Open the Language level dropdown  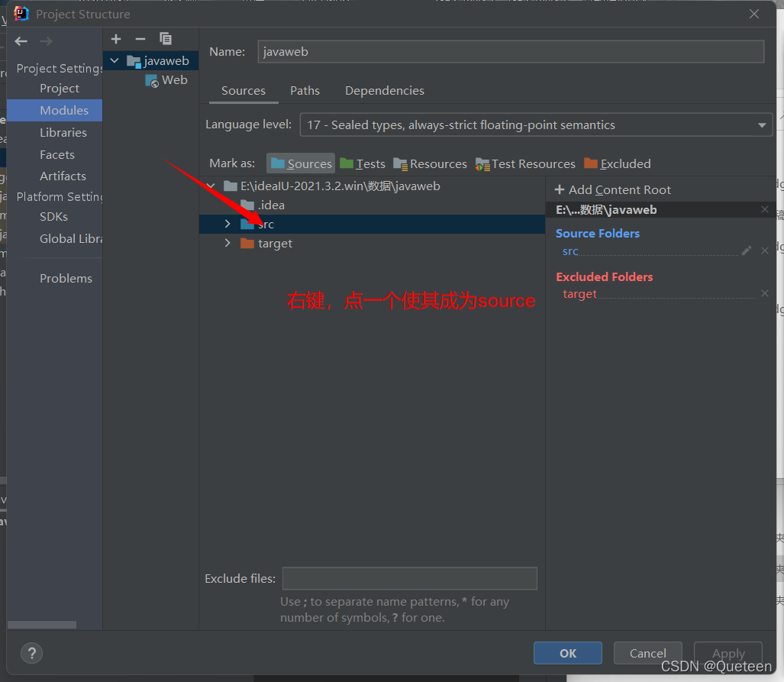[x=536, y=124]
